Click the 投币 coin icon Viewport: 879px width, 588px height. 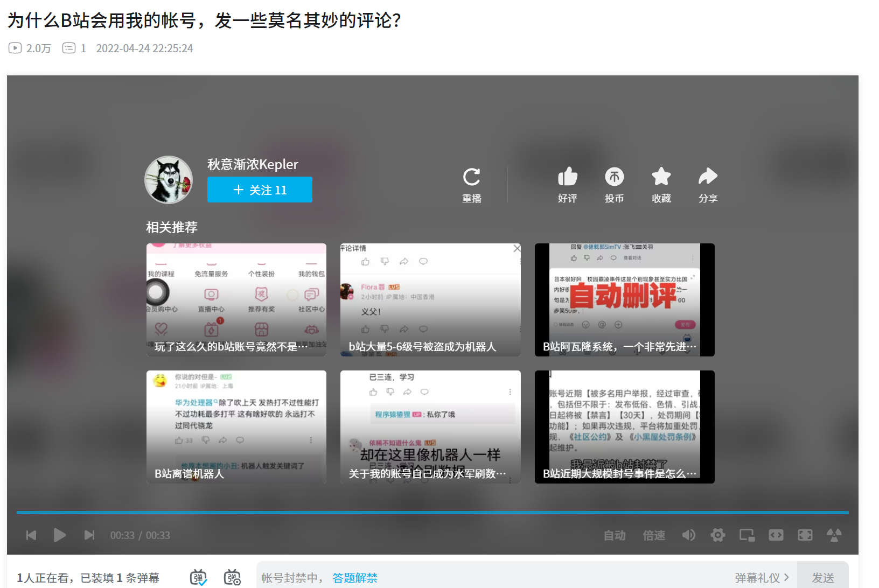click(614, 177)
